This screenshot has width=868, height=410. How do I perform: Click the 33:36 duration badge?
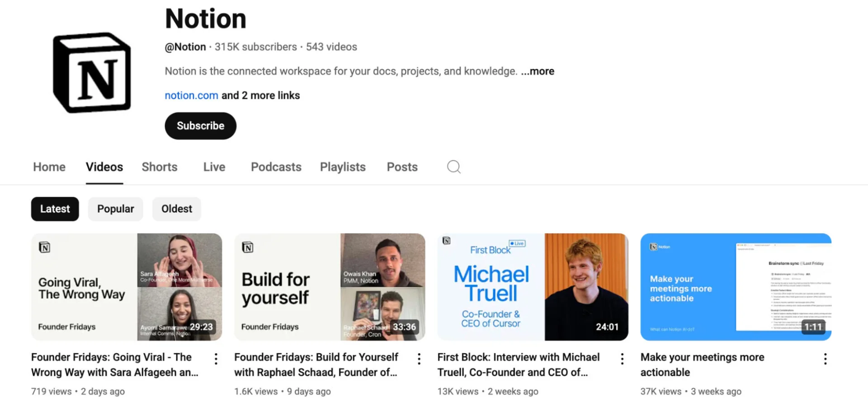coord(404,327)
